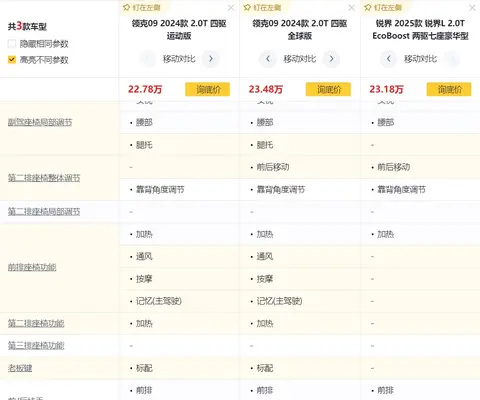Open 第二排座椅功能 parameter link

click(36, 323)
